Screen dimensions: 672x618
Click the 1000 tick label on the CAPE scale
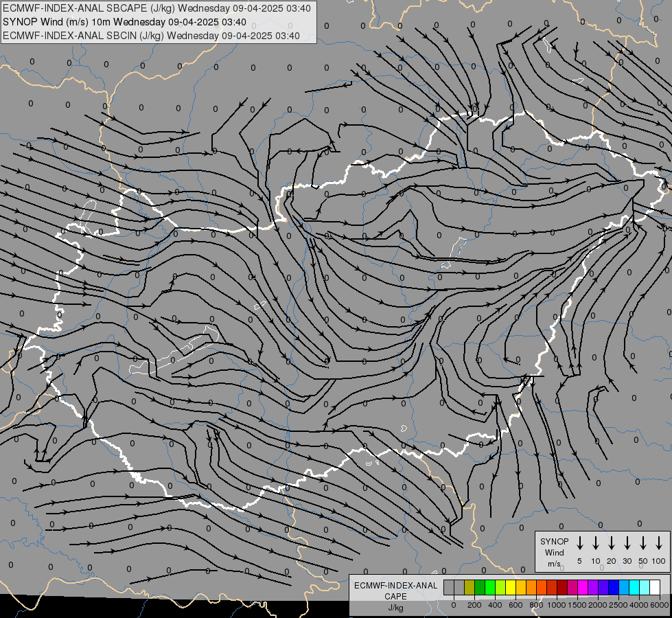(x=557, y=605)
